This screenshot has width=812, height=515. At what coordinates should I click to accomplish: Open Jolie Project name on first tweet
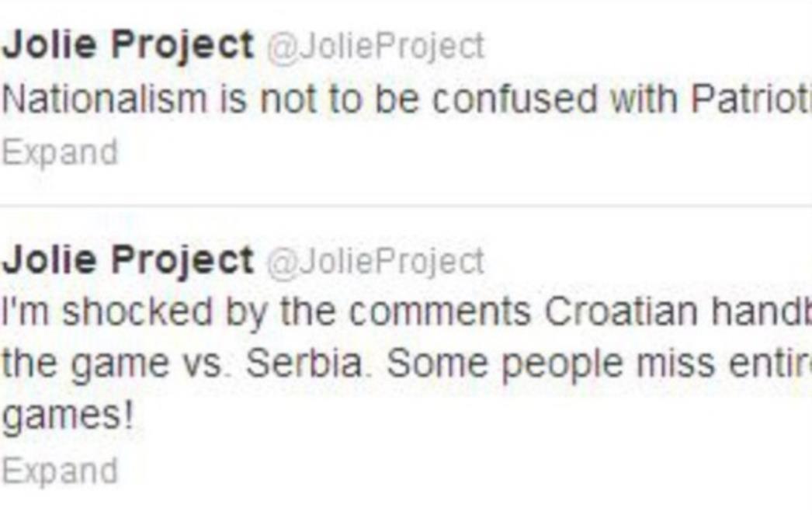pyautogui.click(x=128, y=46)
